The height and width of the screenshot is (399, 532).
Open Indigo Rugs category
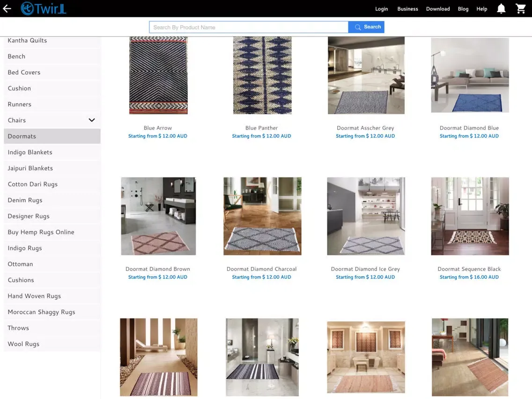point(52,248)
